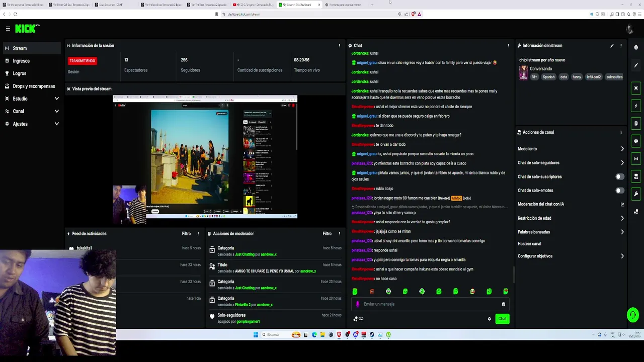Image resolution: width=644 pixels, height=362 pixels.
Task: Click the green Chat send button
Action: pos(502,319)
